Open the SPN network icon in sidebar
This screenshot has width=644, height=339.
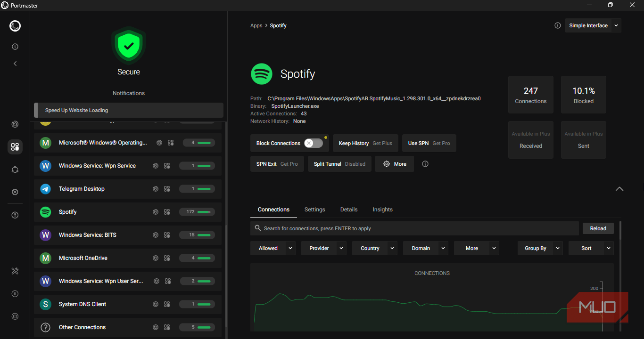click(x=15, y=169)
